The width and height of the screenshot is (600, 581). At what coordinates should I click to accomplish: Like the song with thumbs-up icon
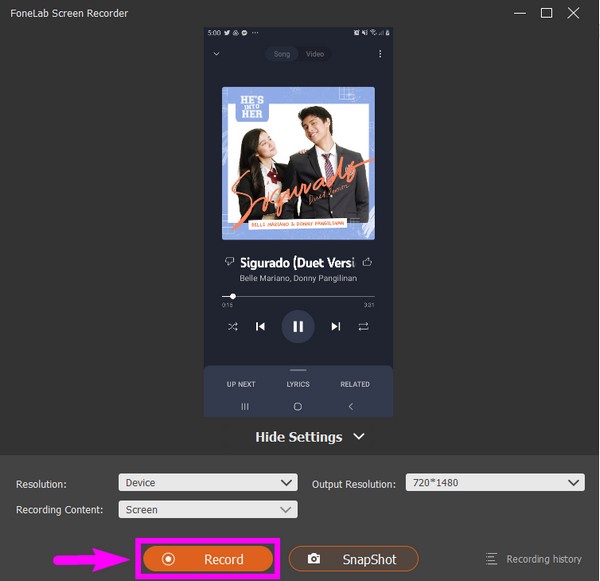tap(367, 262)
